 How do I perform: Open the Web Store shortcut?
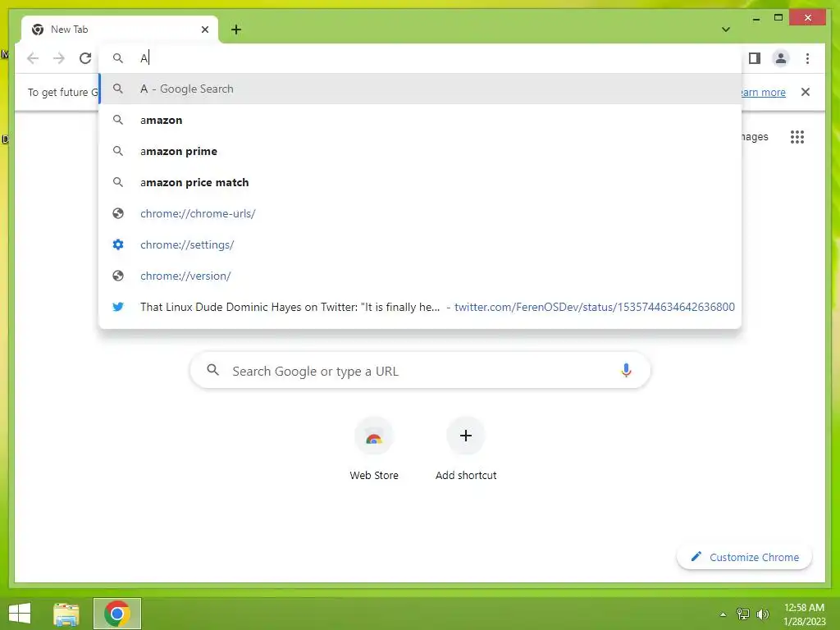[x=374, y=450]
